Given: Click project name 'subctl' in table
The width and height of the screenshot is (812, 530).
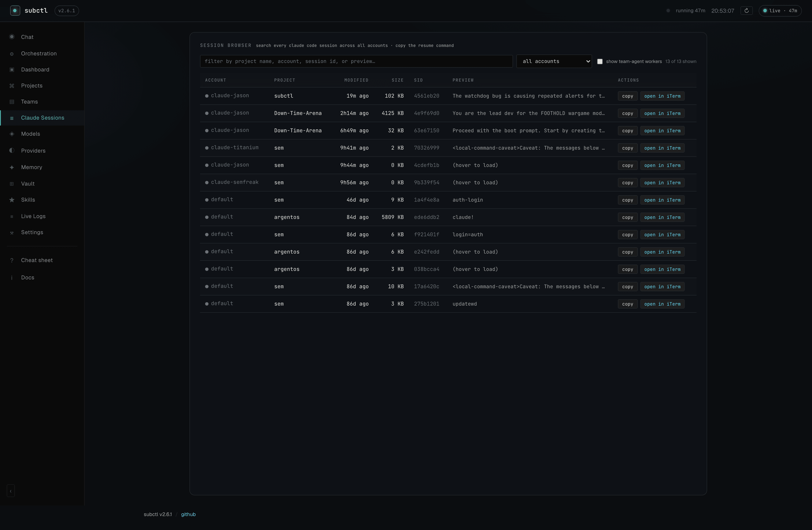Looking at the screenshot, I should click(284, 96).
